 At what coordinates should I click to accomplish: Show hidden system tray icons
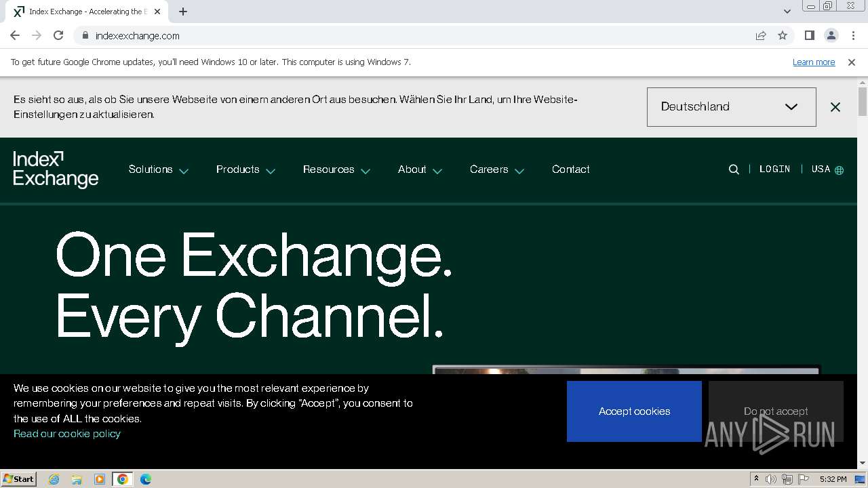tap(756, 479)
